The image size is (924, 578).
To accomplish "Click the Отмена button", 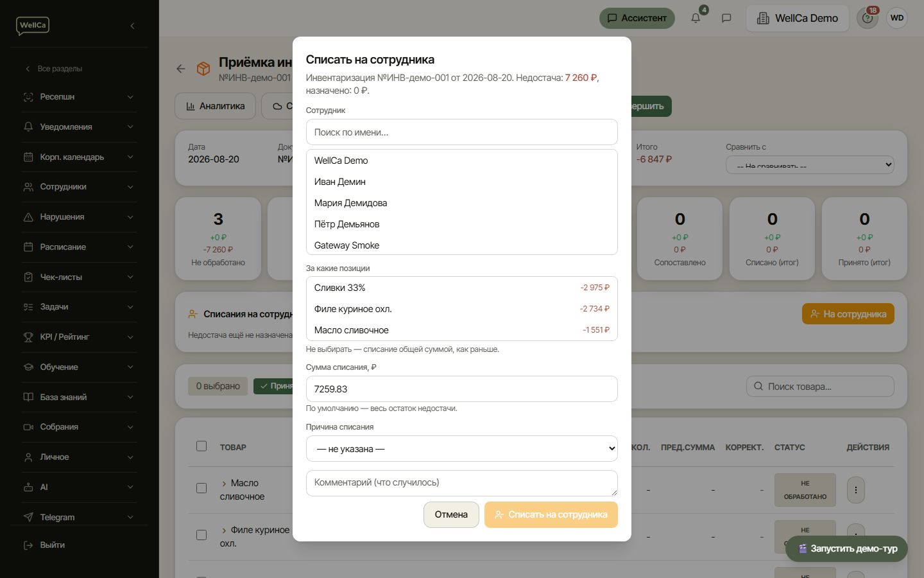I will pyautogui.click(x=451, y=515).
